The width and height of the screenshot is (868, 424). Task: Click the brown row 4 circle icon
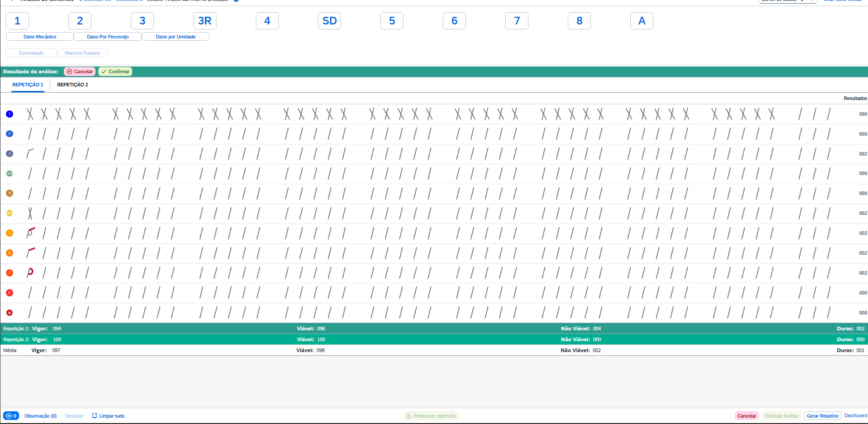coord(10,193)
